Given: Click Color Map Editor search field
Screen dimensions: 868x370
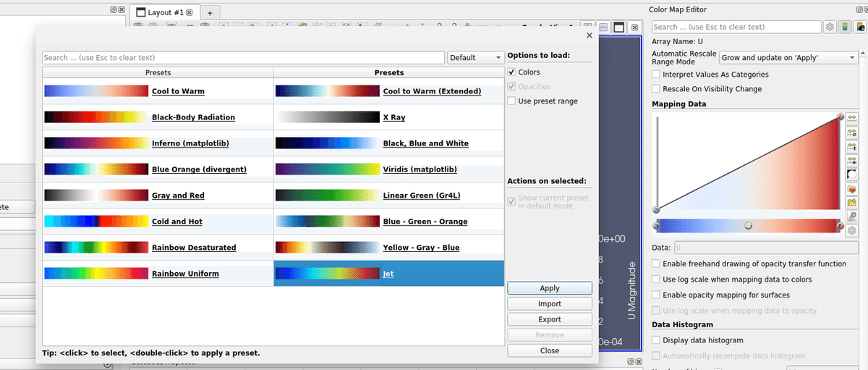Looking at the screenshot, I should coord(736,27).
